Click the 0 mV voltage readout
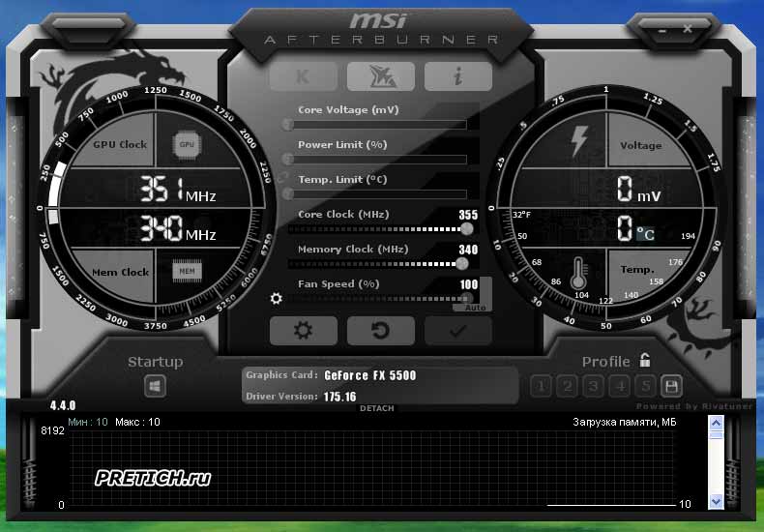The height and width of the screenshot is (532, 764). click(639, 190)
